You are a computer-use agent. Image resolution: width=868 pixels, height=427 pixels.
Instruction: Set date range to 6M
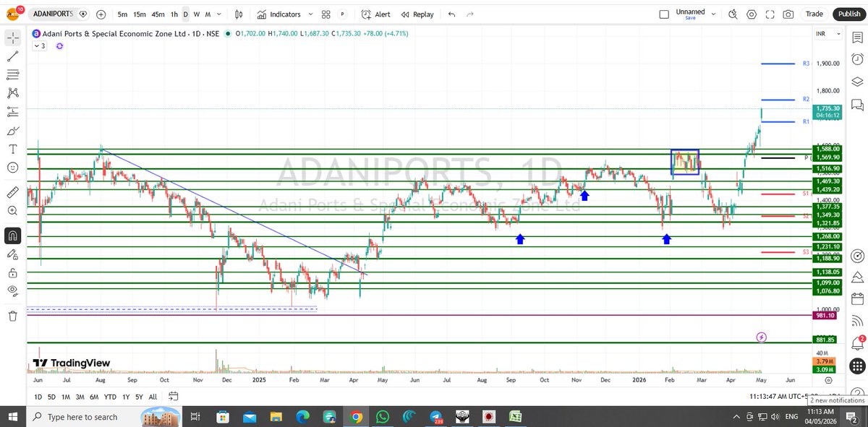94,397
